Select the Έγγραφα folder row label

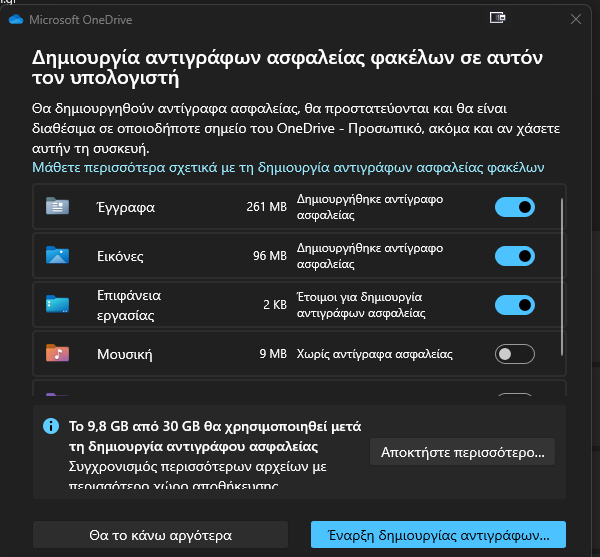coord(126,207)
